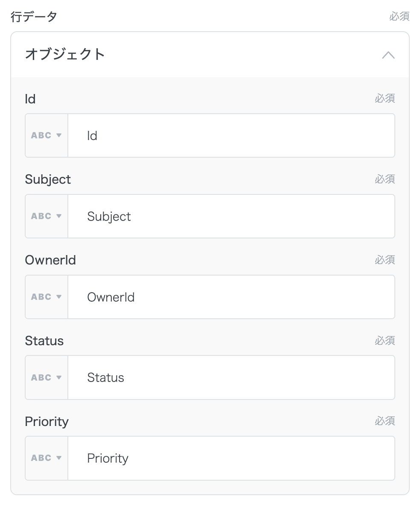
Task: Expand the ABC type dropdown for Status
Action: pos(47,378)
